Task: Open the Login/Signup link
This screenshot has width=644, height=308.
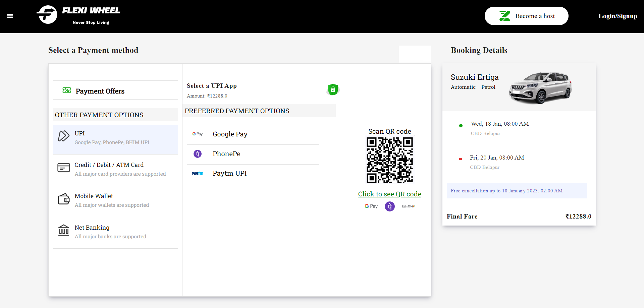Action: coord(618,16)
